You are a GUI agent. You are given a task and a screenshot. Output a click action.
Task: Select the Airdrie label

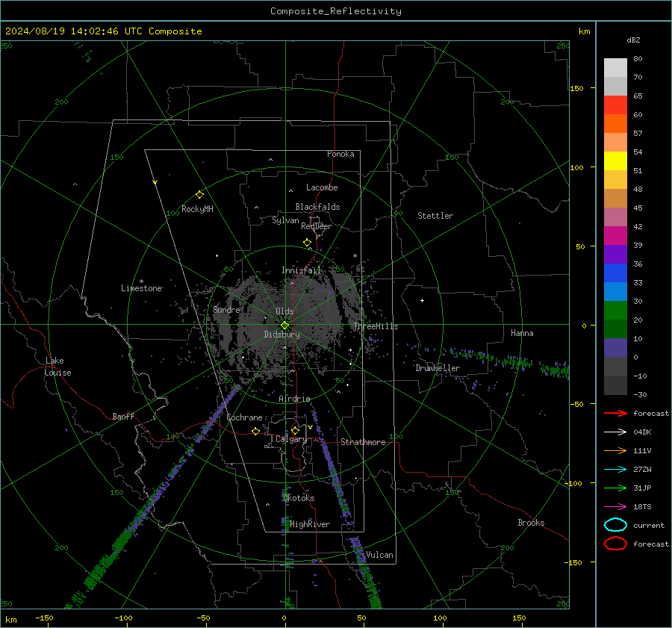click(x=294, y=399)
